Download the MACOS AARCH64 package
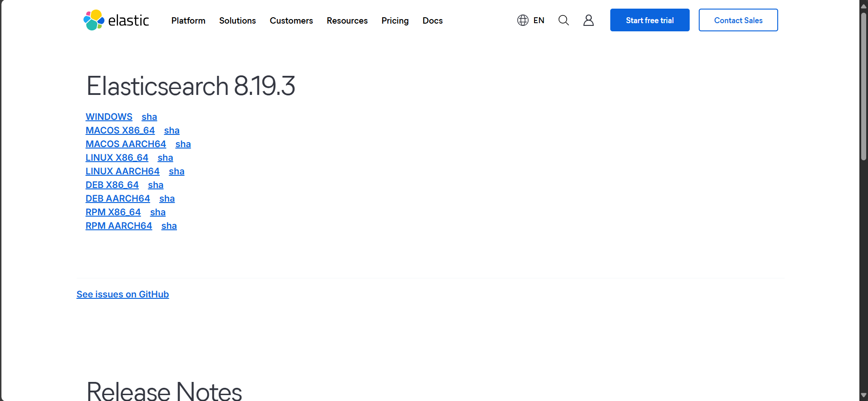 click(126, 144)
